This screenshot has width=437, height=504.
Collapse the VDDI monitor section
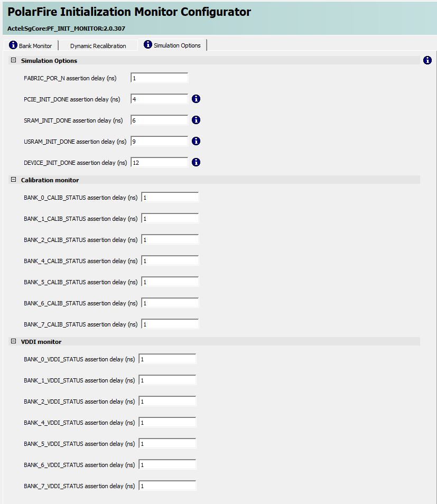pyautogui.click(x=14, y=342)
